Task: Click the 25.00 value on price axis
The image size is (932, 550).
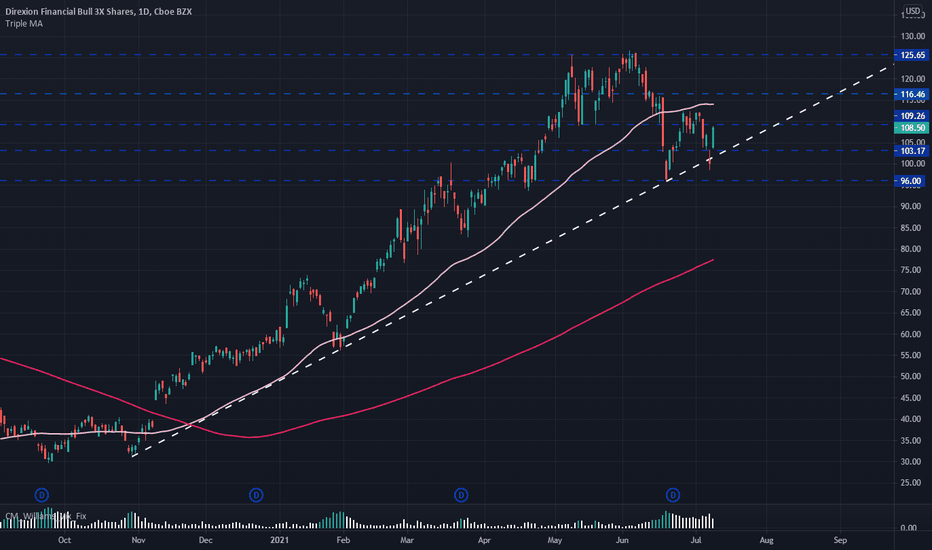Action: point(913,483)
